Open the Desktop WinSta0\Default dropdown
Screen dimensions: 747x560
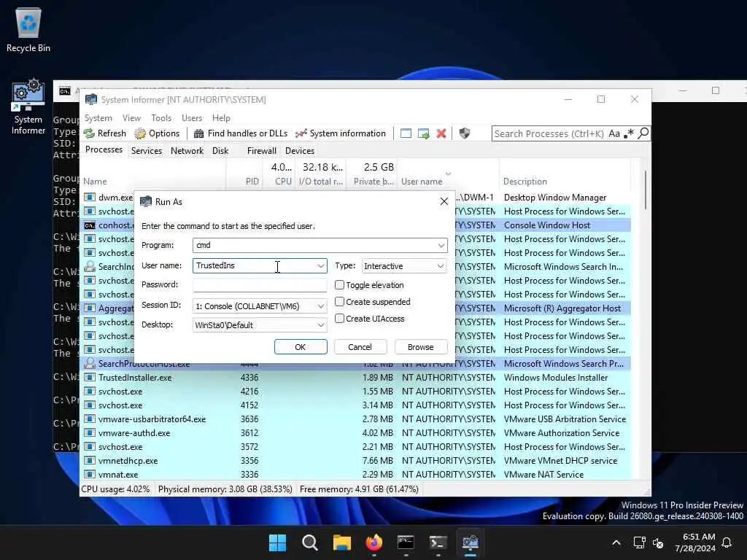click(260, 324)
